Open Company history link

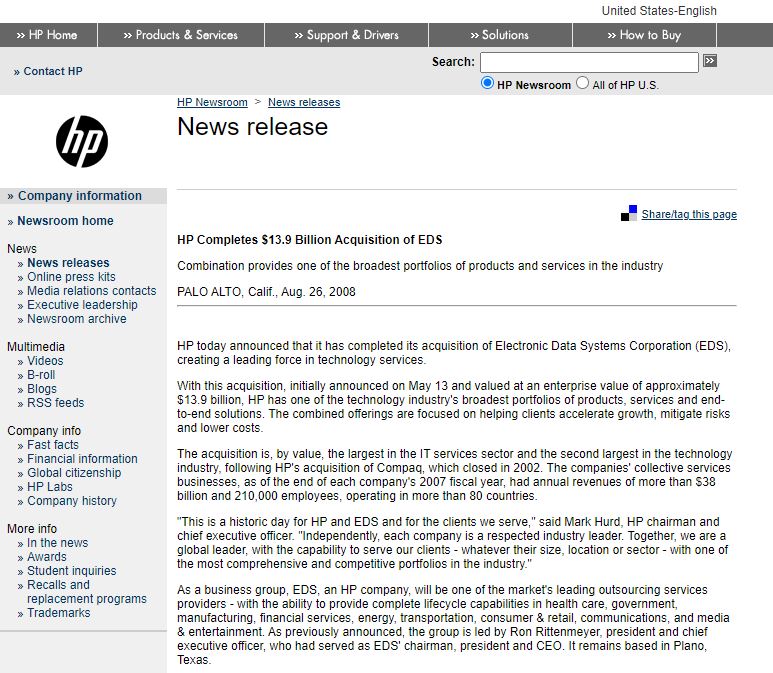[x=72, y=501]
